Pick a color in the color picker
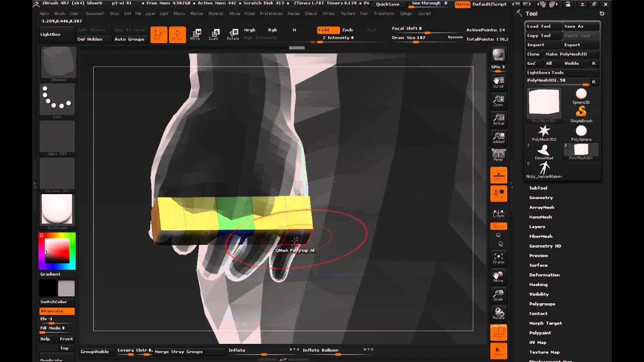Image resolution: width=644 pixels, height=362 pixels. pos(57,251)
